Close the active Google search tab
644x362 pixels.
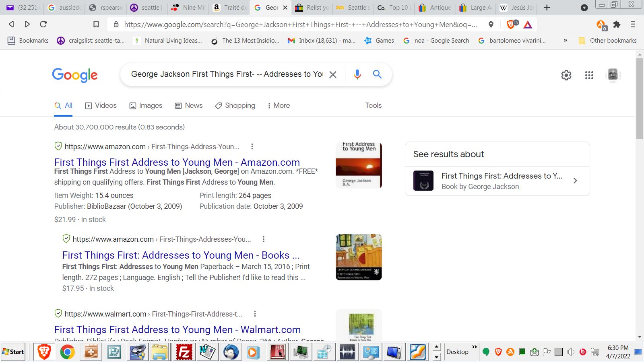point(285,8)
